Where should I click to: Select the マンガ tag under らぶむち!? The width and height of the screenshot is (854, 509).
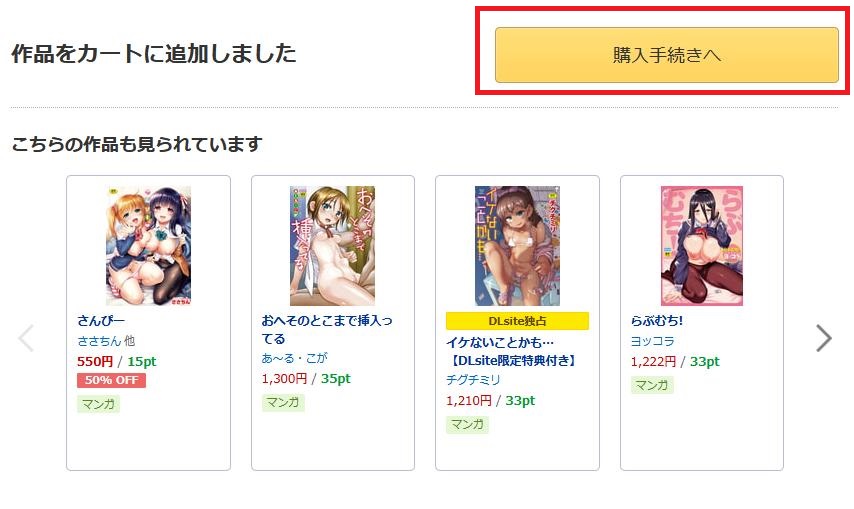coord(652,385)
